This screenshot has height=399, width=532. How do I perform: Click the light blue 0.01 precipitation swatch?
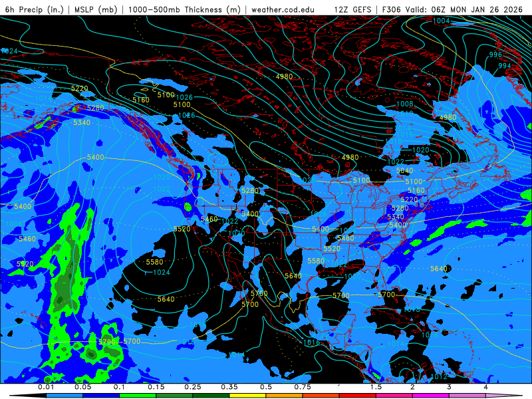(65, 396)
